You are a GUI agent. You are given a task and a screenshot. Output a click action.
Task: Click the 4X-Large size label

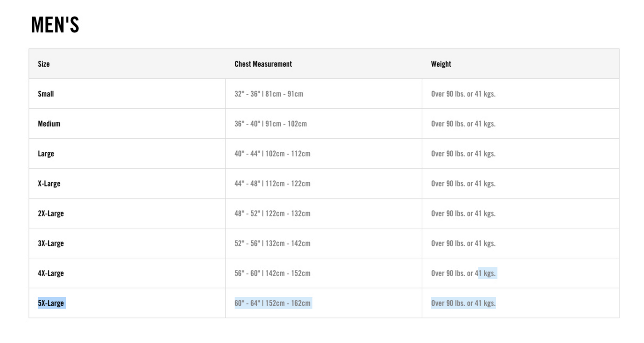click(51, 273)
